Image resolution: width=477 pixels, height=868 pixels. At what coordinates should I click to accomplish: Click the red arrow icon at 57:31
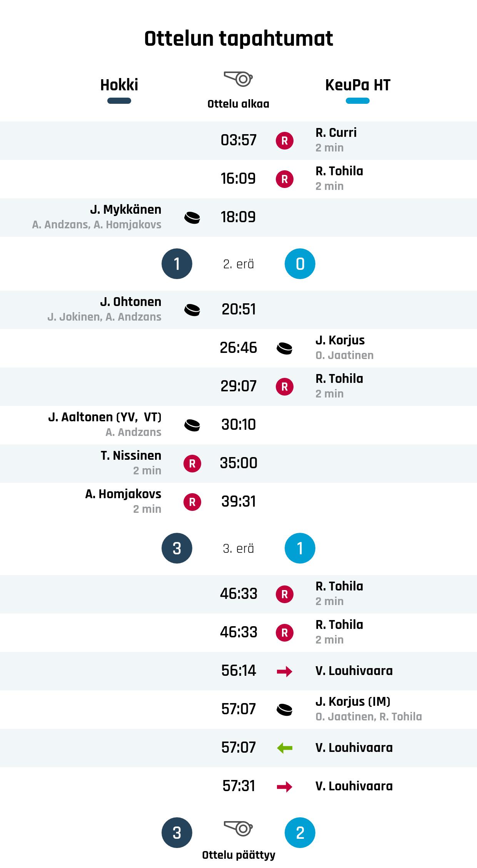coord(285,787)
